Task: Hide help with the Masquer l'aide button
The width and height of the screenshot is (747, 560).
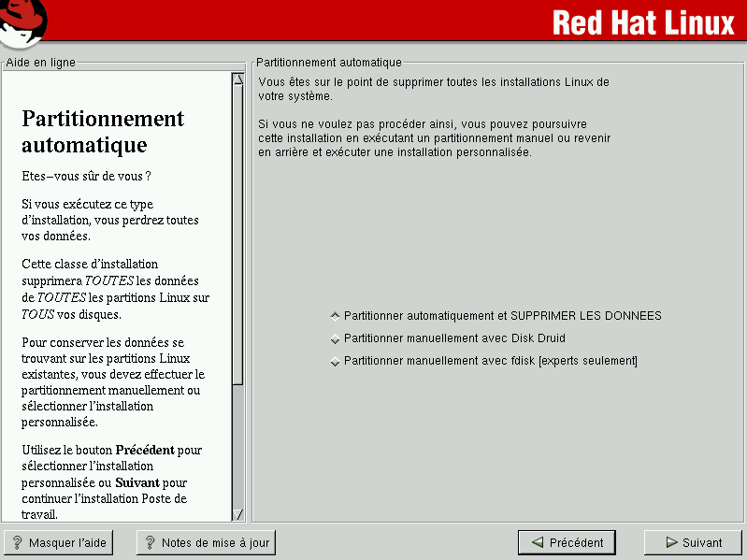Action: click(58, 542)
